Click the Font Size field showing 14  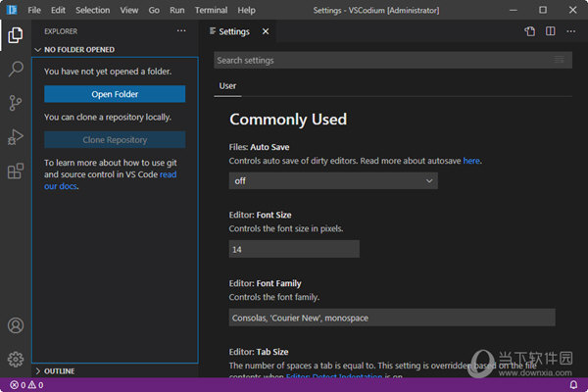pos(294,249)
